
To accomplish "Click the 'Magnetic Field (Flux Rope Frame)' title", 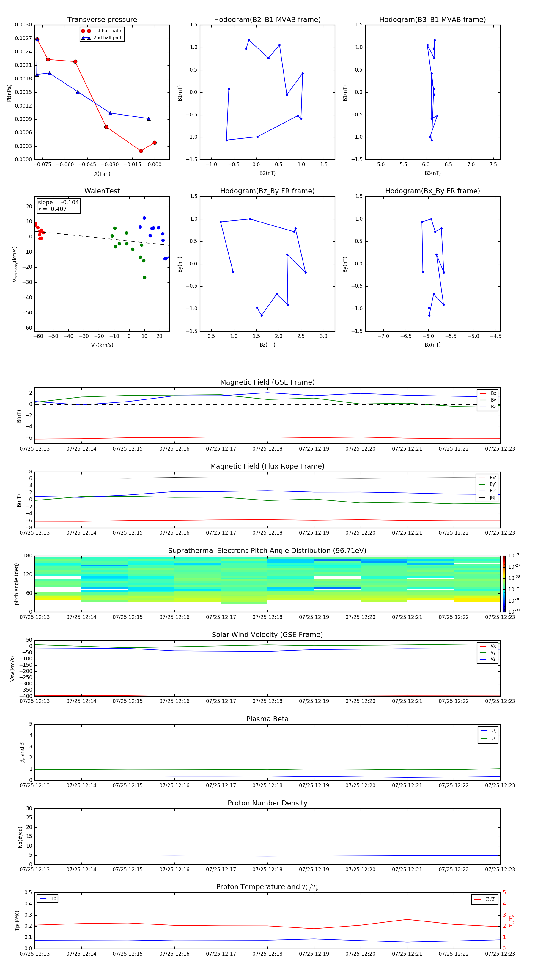I will [x=267, y=467].
